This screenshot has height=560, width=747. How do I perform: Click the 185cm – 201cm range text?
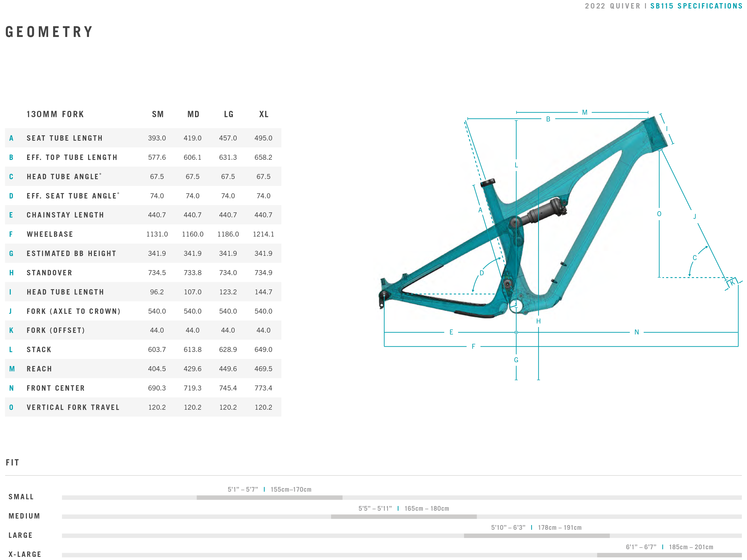[x=691, y=547]
